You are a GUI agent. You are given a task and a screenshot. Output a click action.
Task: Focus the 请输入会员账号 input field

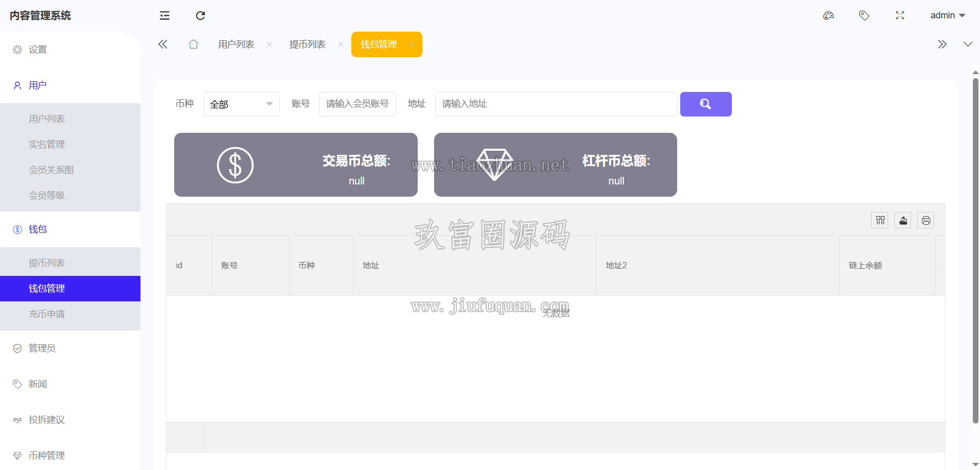(x=357, y=104)
